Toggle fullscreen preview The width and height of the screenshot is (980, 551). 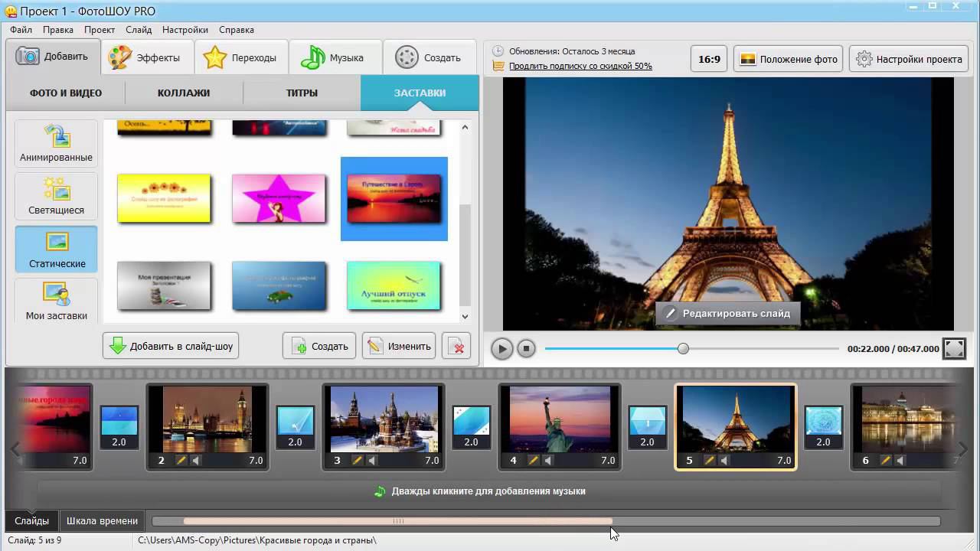(x=954, y=348)
